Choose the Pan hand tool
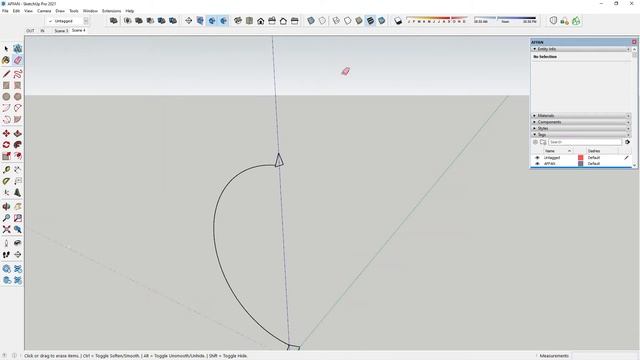 [18, 207]
